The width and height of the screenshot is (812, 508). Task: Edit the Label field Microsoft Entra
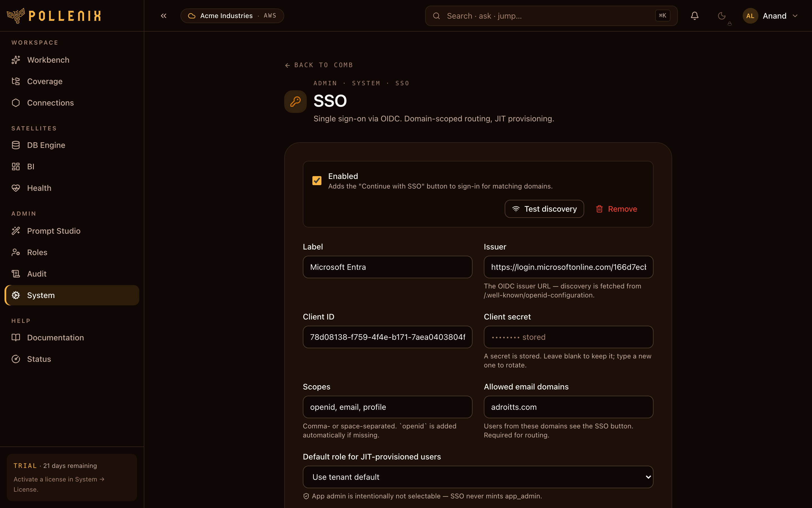pyautogui.click(x=388, y=267)
